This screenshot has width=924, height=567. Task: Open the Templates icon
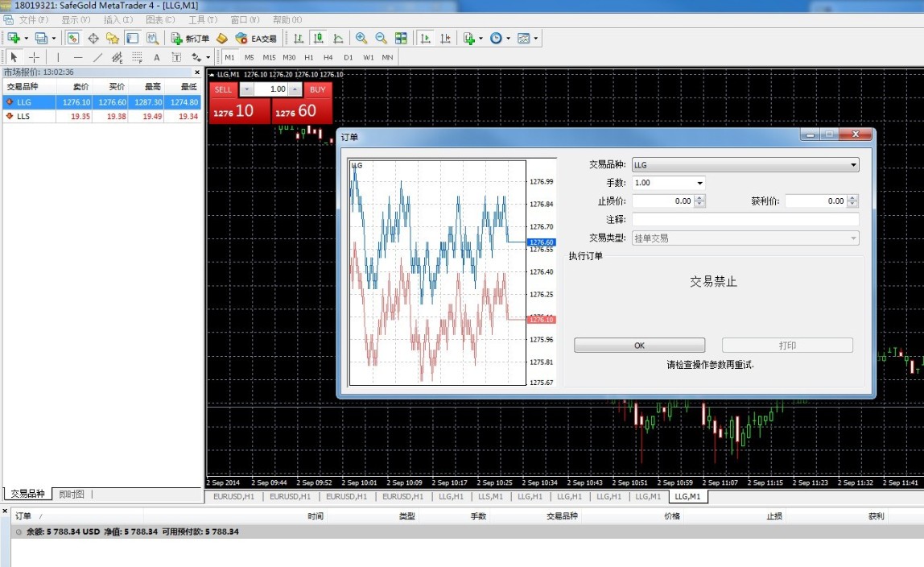[x=523, y=39]
